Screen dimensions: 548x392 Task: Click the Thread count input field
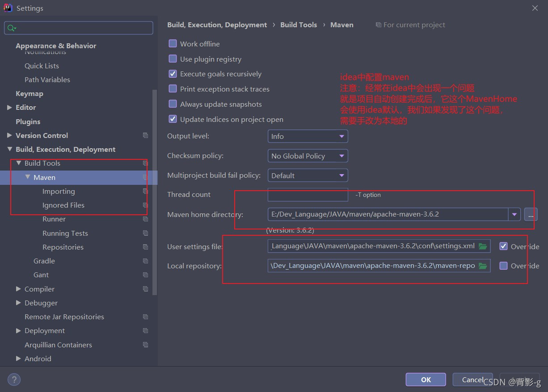[308, 195]
